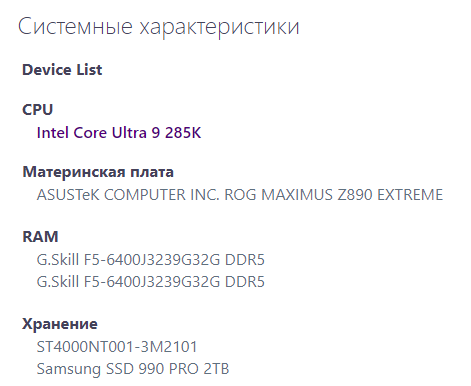The width and height of the screenshot is (471, 386).
Task: Click the word характеристики in the title
Action: pos(219,27)
